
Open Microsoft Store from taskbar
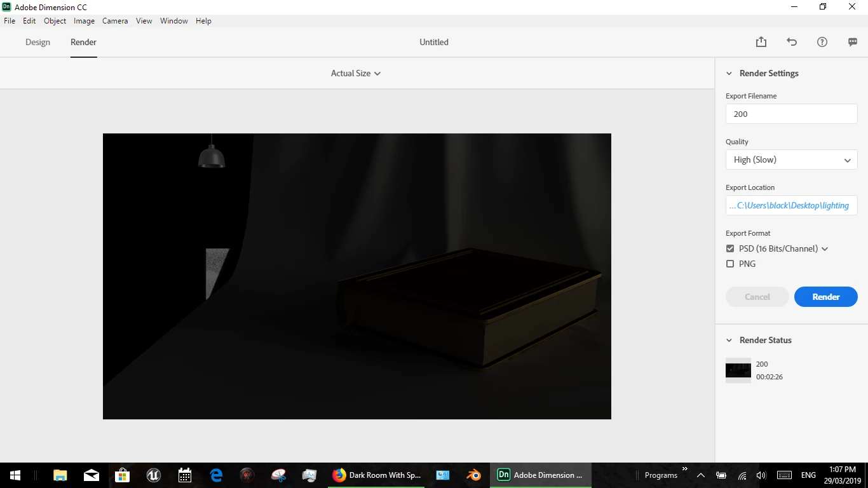(122, 475)
